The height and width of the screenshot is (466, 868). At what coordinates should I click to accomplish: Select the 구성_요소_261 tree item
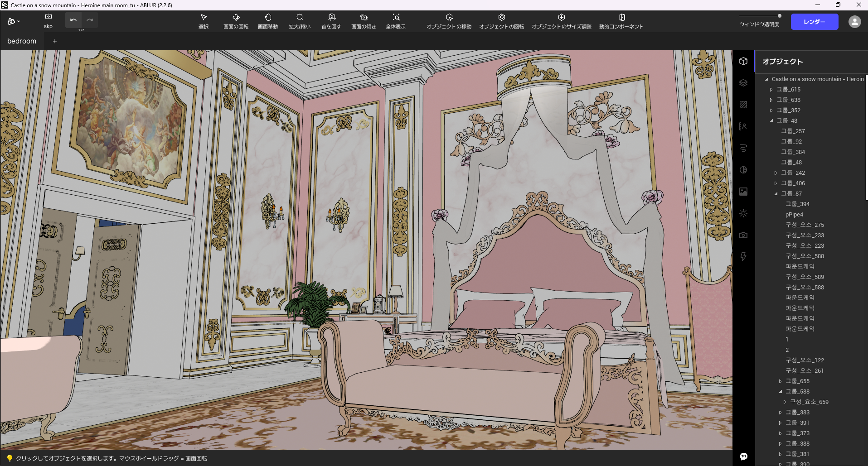coord(805,371)
